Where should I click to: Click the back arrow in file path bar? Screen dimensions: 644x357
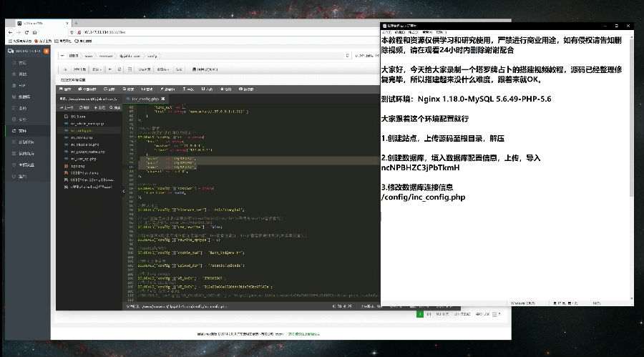(x=62, y=54)
